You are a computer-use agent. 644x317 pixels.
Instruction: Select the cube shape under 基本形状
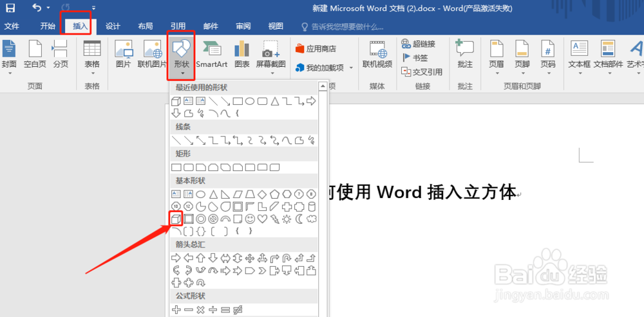click(176, 219)
